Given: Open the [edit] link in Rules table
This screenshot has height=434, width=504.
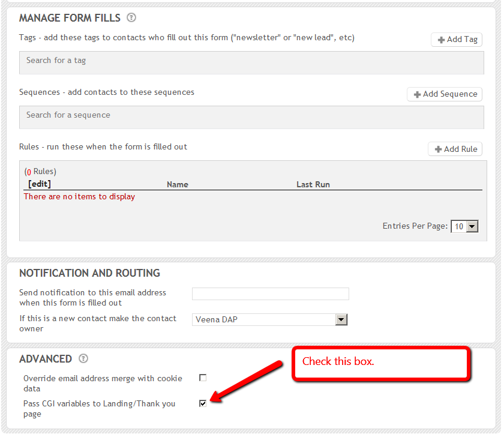Looking at the screenshot, I should 40,184.
